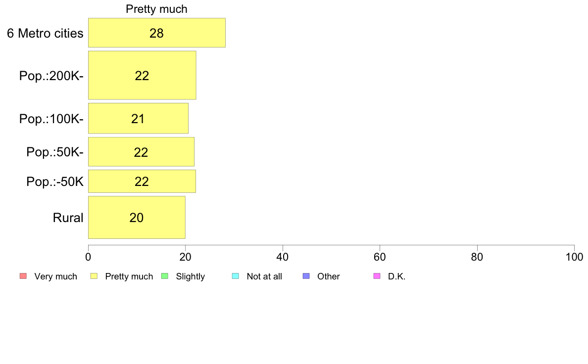Click the 40 tick on the x-axis
Image resolution: width=588 pixels, height=364 pixels.
pos(283,257)
